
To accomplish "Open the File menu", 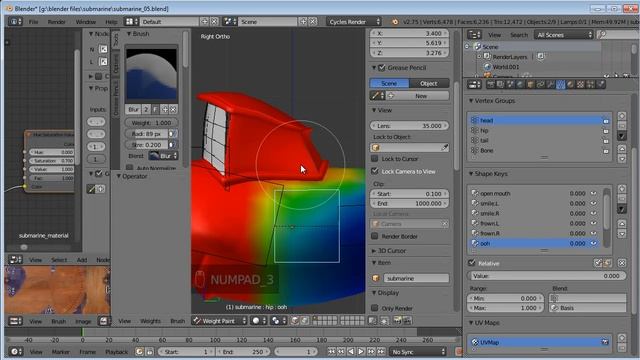I will [33, 22].
